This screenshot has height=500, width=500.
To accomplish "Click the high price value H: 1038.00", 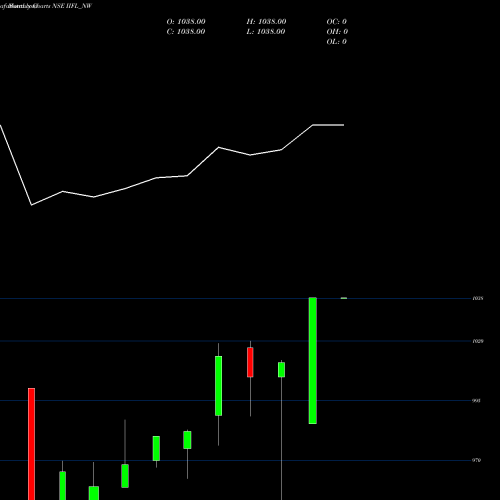I will tap(266, 22).
